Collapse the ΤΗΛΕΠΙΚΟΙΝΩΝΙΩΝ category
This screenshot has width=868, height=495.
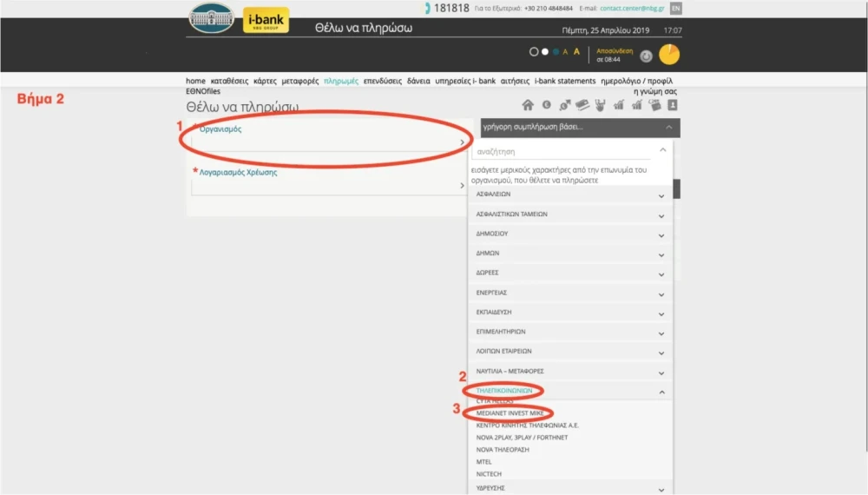(570, 391)
